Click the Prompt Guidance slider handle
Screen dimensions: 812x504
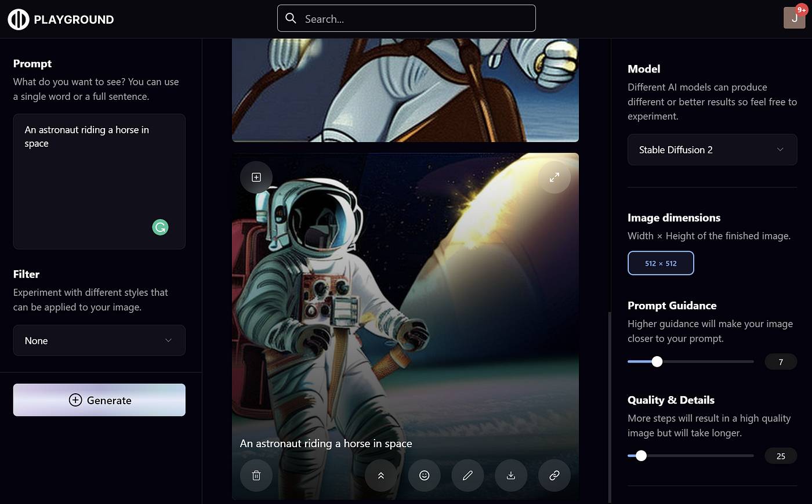657,362
